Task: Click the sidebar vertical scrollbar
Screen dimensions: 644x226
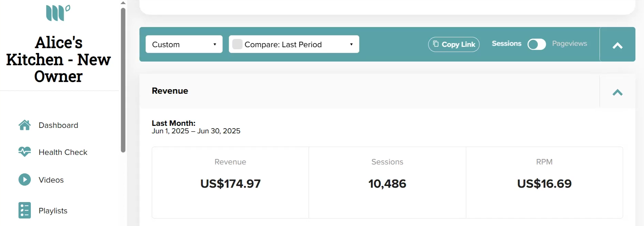Action: tap(123, 80)
